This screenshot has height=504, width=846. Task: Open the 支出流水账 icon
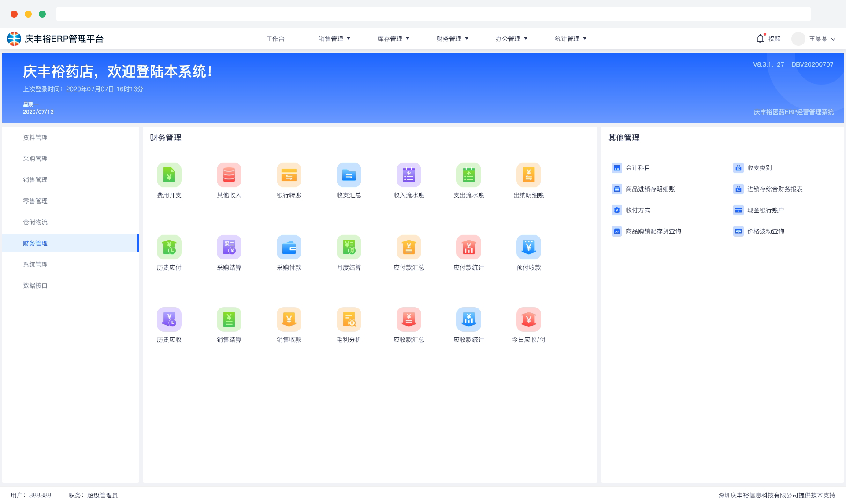pyautogui.click(x=469, y=175)
